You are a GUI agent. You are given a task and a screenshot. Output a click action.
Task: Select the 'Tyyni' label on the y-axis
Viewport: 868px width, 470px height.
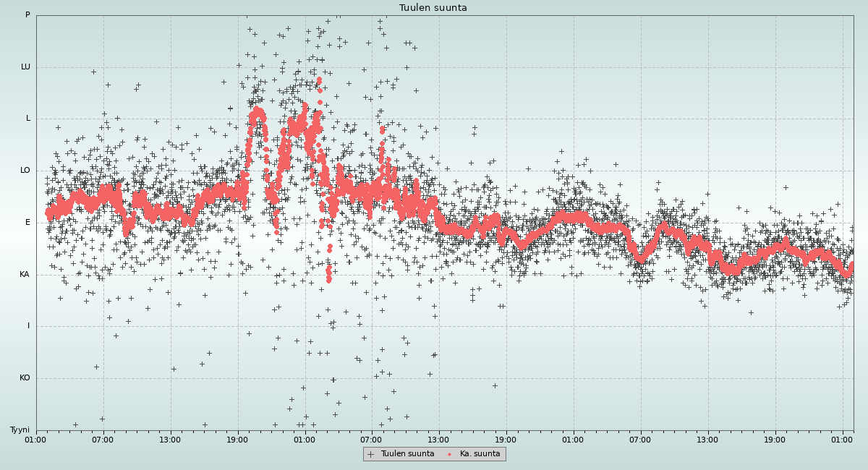pos(20,430)
